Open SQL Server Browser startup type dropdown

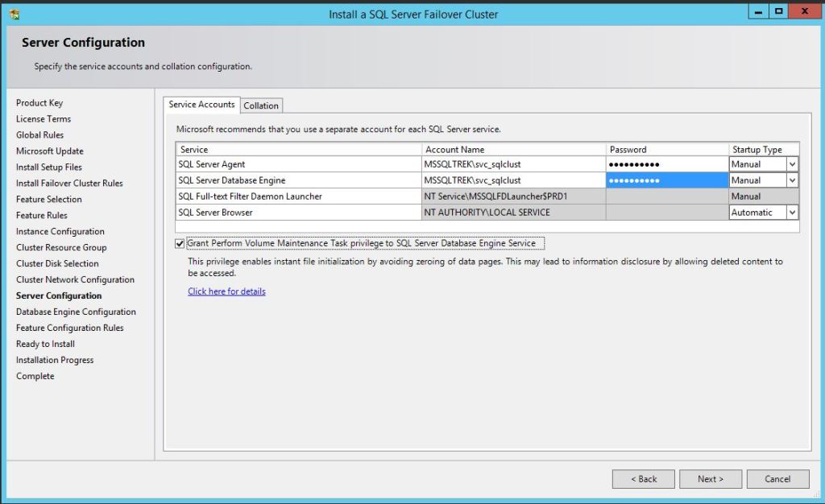coord(792,213)
